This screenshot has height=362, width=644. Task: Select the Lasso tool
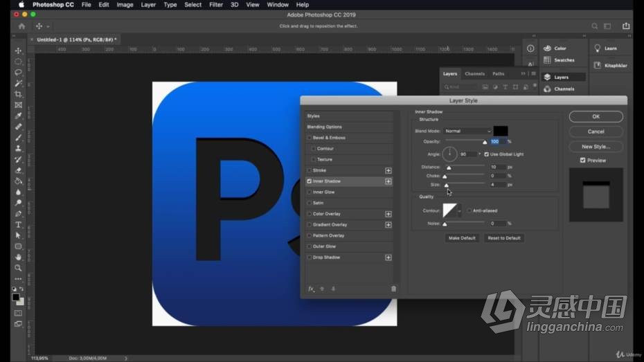(18, 72)
